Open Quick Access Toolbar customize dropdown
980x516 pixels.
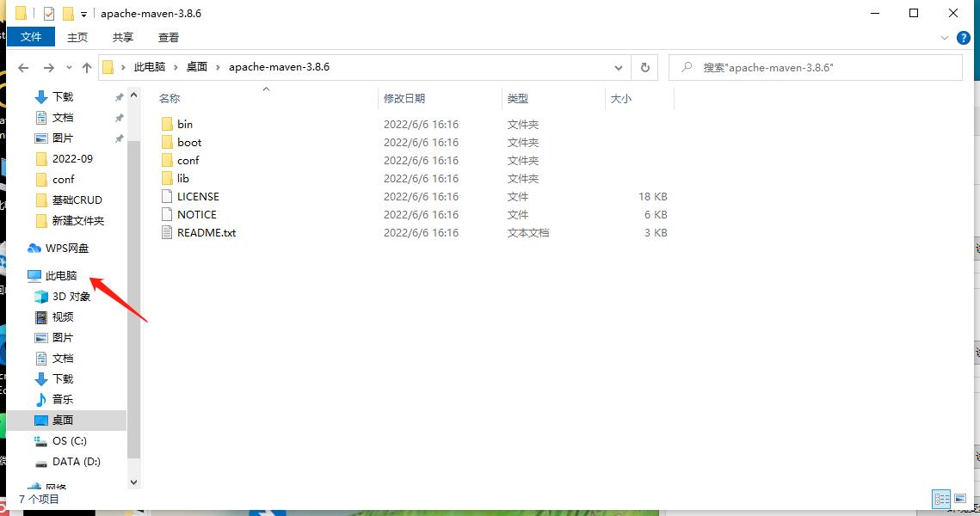(83, 14)
